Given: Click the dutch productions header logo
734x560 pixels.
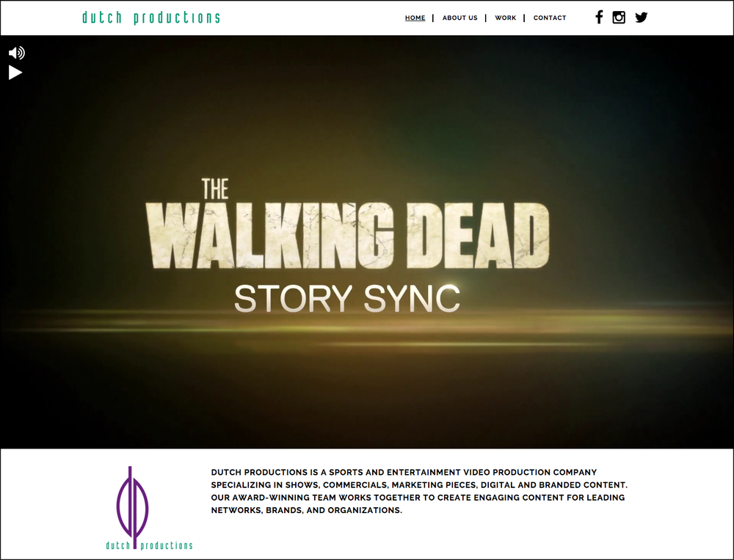Looking at the screenshot, I should pos(151,18).
